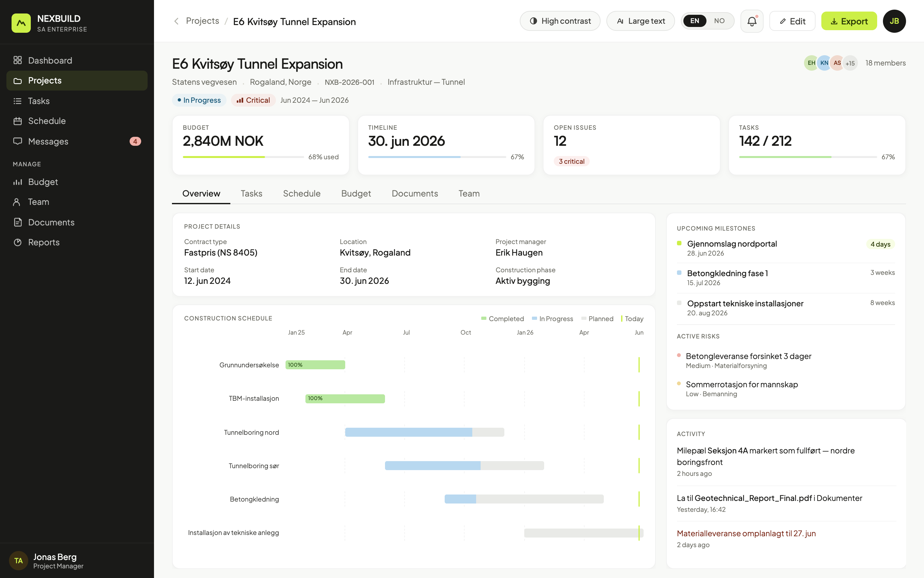Switch to the Budget tab

pyautogui.click(x=356, y=193)
